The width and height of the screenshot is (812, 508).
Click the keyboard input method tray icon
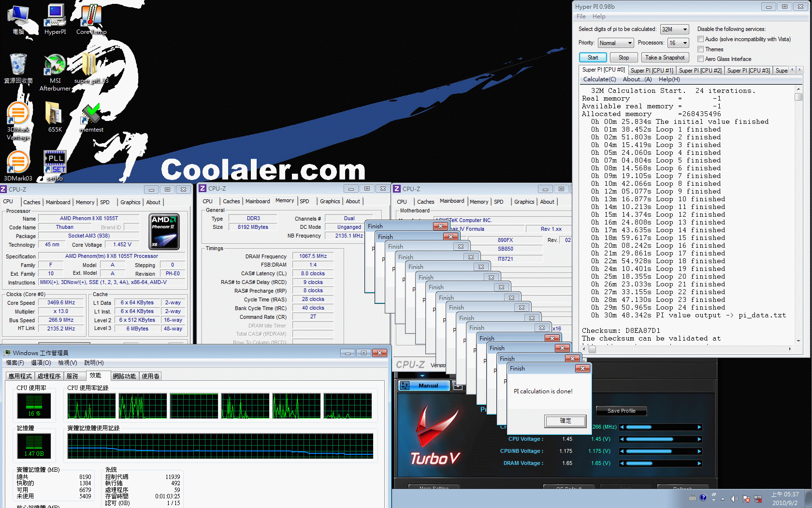click(693, 498)
